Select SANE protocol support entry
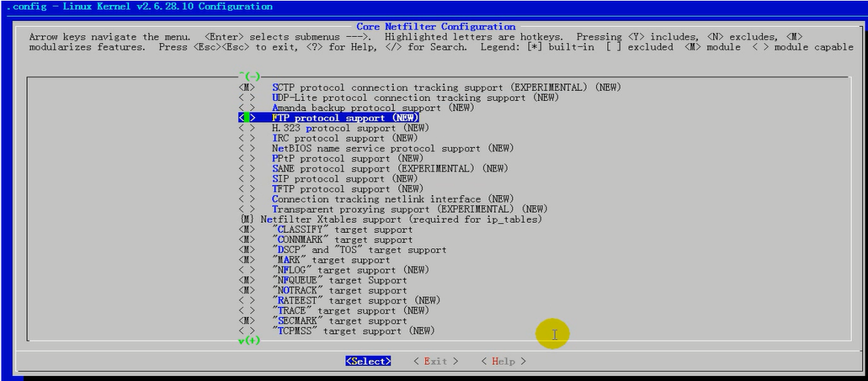 [x=390, y=169]
